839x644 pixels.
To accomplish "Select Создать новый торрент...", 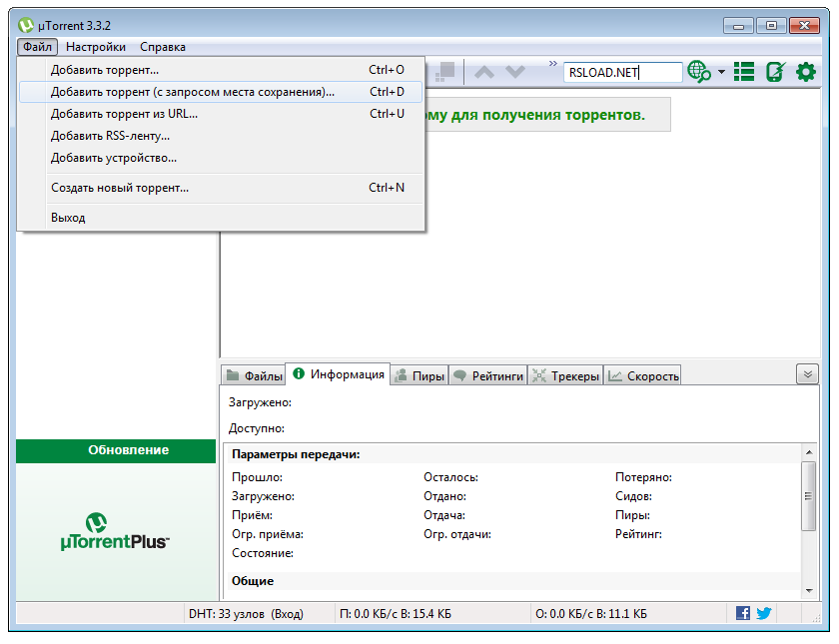I will pos(221,188).
